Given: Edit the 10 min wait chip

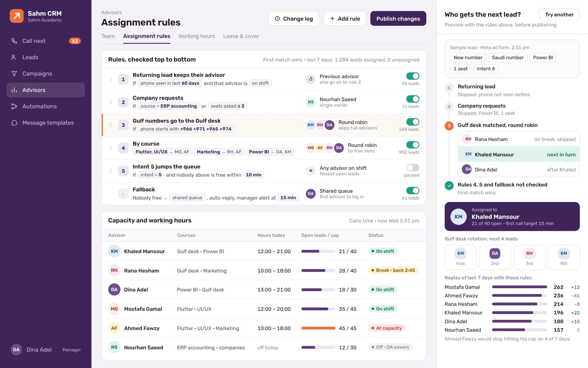Looking at the screenshot, I should point(253,175).
